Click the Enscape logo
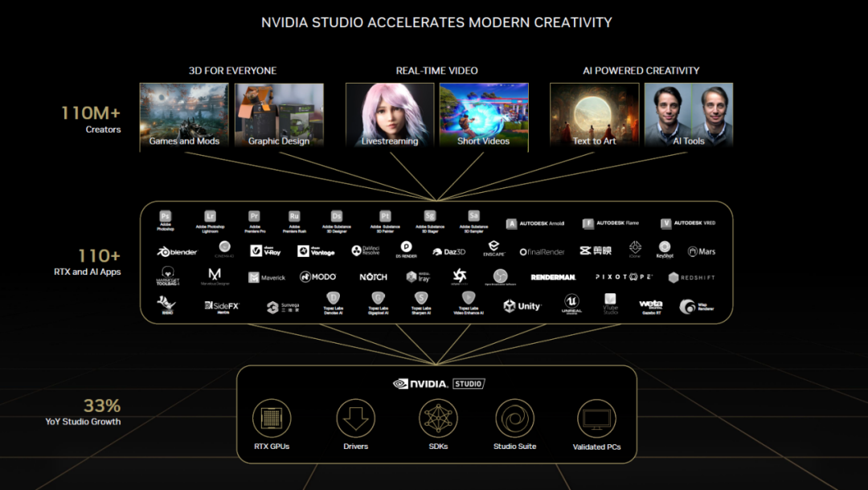The width and height of the screenshot is (868, 490). coord(493,248)
